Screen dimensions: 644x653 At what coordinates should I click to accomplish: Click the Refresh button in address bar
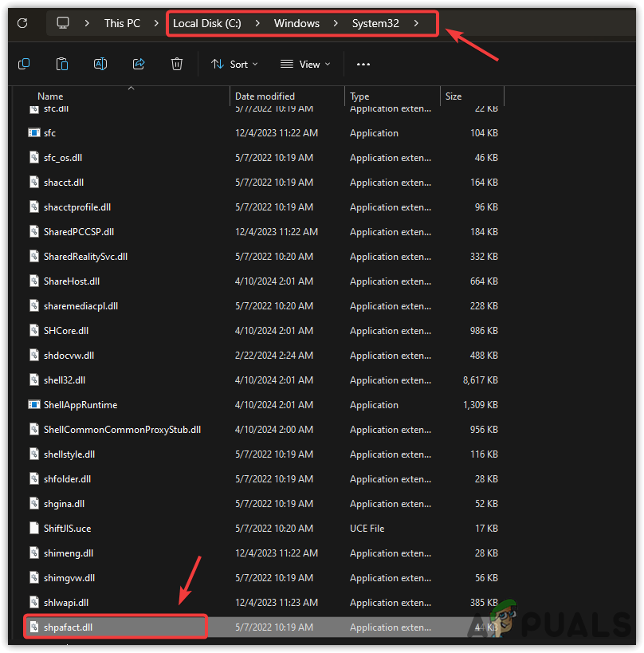point(22,23)
